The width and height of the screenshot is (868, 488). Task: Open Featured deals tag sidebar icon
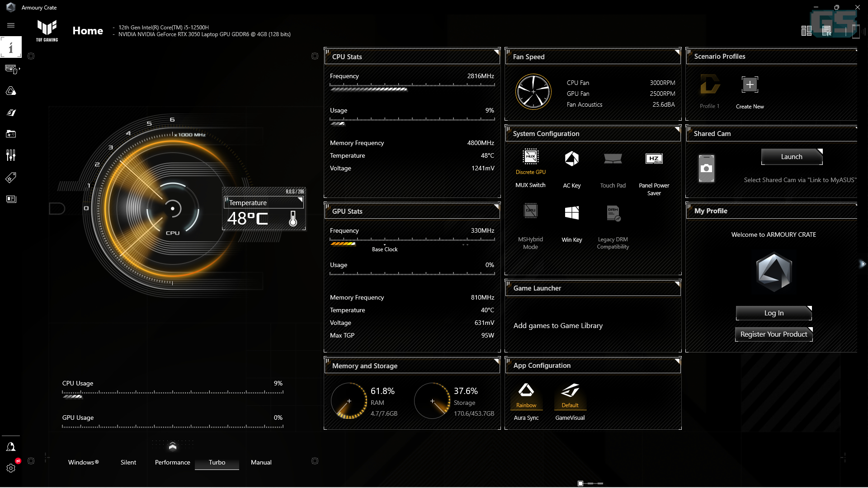pos(11,177)
